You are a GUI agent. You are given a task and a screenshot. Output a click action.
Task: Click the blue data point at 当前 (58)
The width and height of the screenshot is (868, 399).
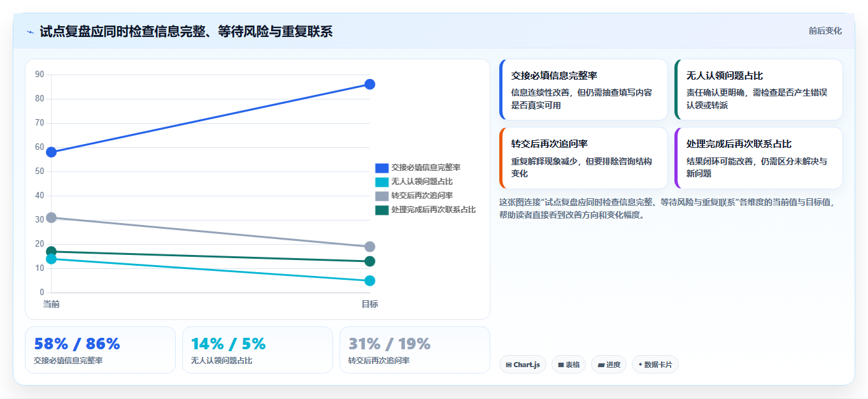pos(52,152)
